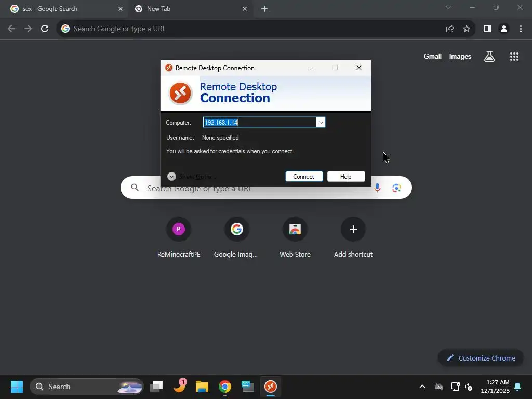
Task: Open a new Chrome tab with plus button
Action: [264, 9]
